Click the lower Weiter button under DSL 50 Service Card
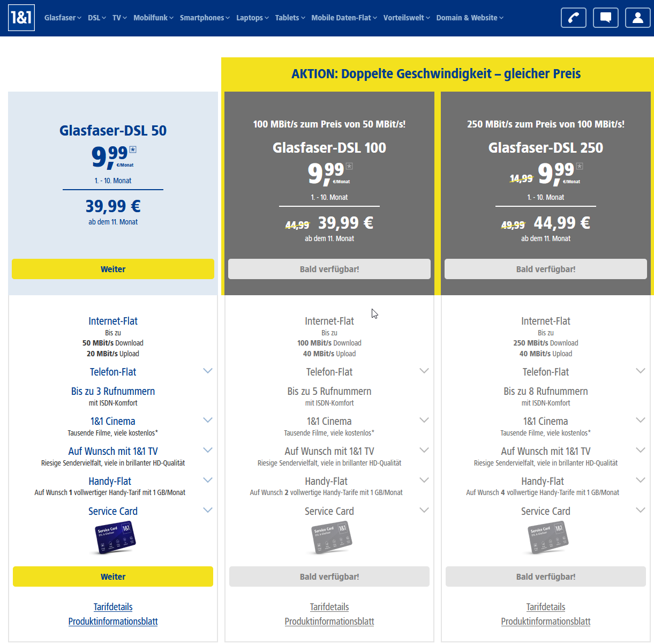 pyautogui.click(x=113, y=576)
